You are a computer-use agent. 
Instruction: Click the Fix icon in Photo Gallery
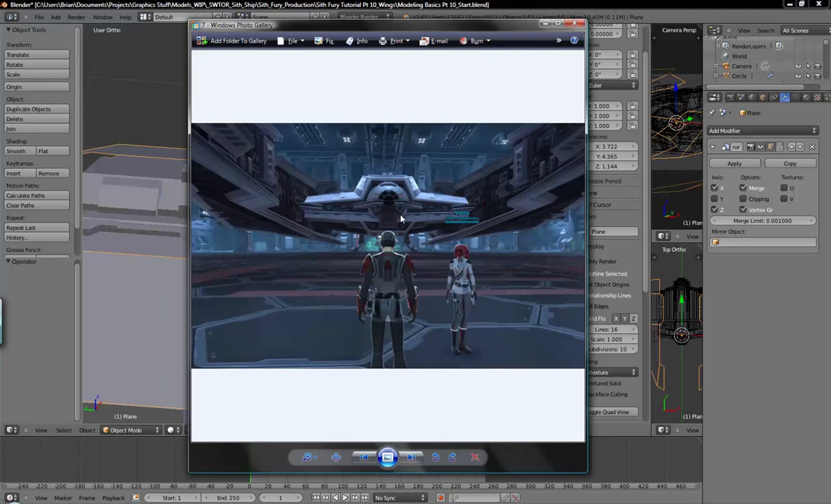pos(318,41)
